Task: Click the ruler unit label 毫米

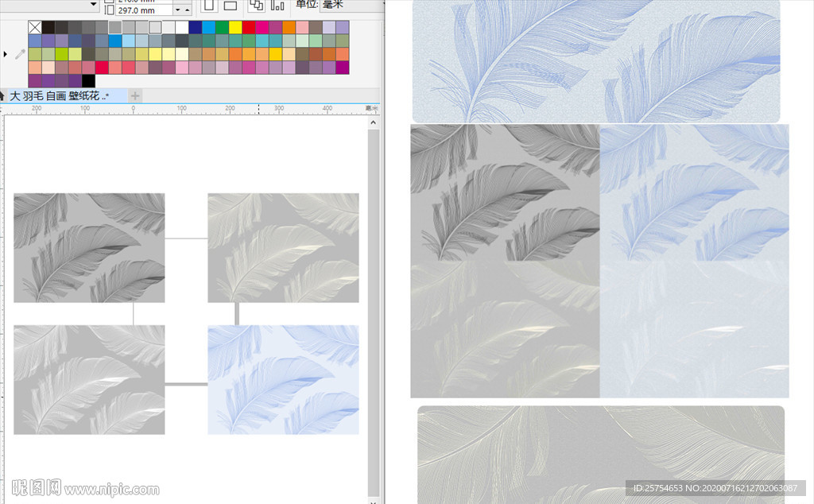Action: point(372,108)
